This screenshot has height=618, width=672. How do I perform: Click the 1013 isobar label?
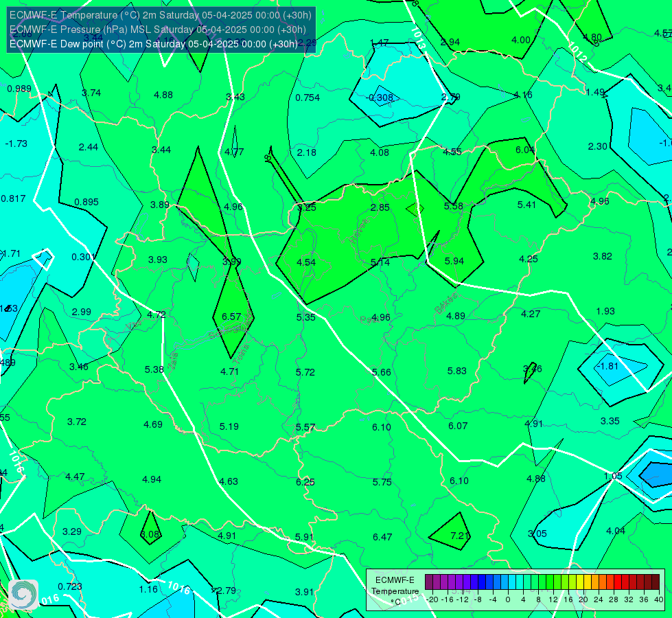point(418,38)
